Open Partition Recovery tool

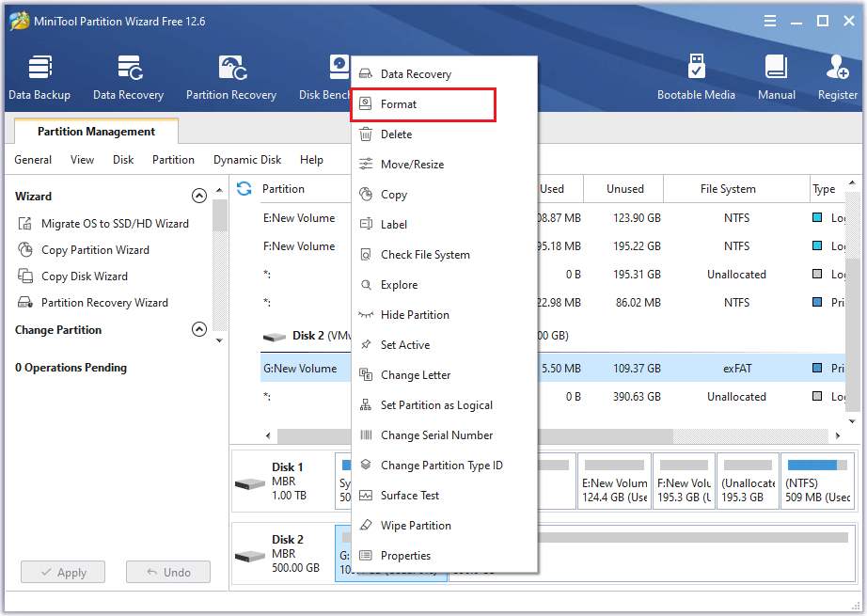click(231, 78)
